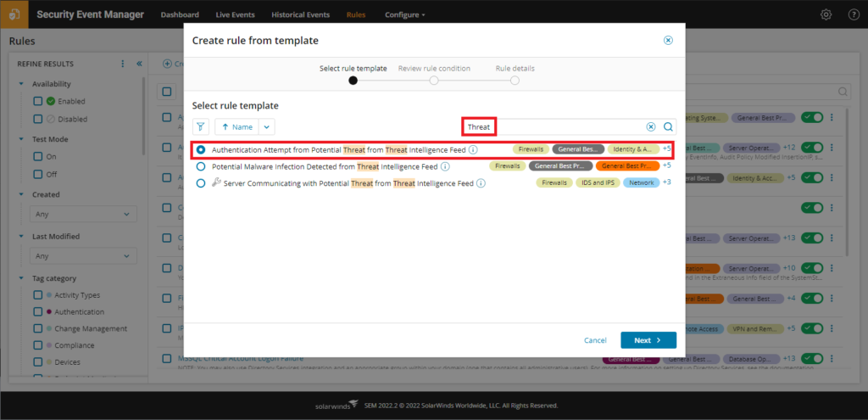Open the Created Any dropdown
Image resolution: width=868 pixels, height=420 pixels.
[83, 213]
